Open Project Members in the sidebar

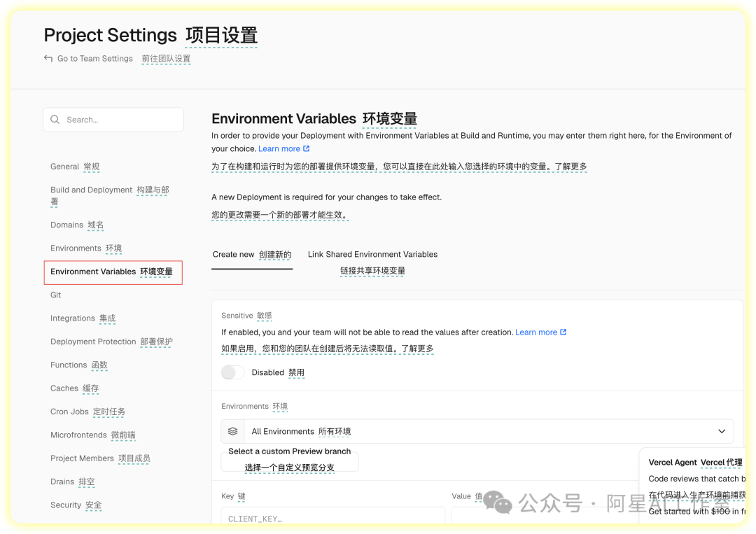(100, 458)
